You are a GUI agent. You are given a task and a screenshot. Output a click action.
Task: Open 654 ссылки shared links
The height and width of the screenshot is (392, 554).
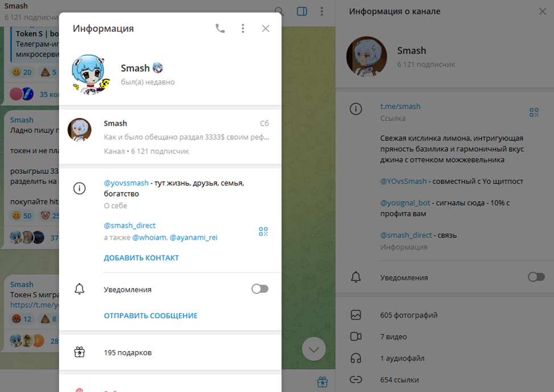[444, 380]
